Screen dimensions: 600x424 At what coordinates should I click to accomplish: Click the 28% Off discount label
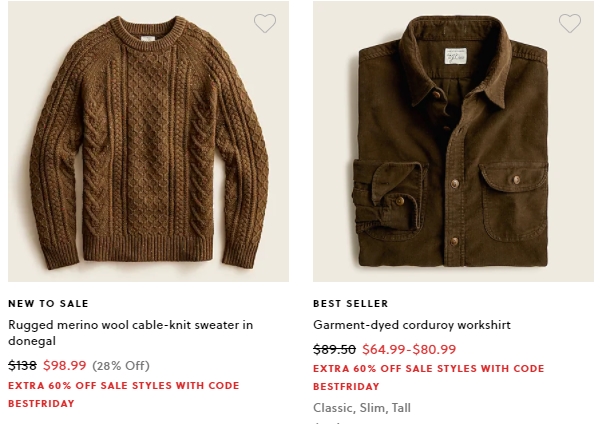[x=121, y=366]
